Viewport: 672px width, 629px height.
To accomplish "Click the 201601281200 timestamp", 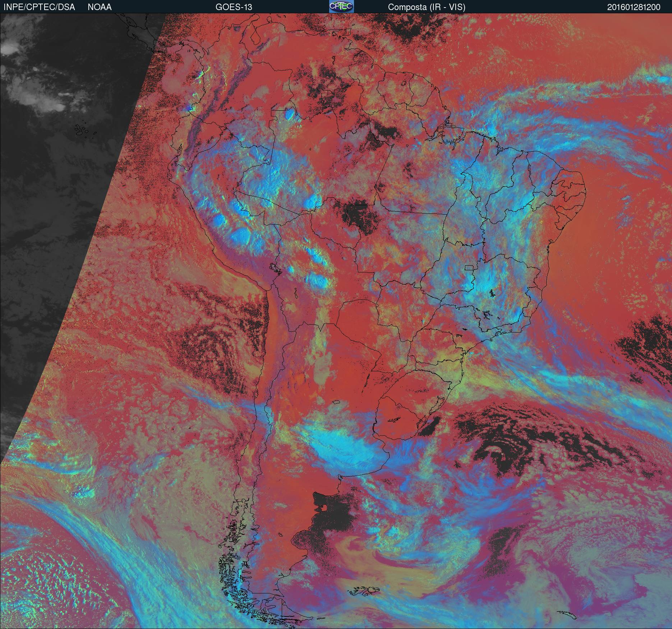I will click(634, 7).
